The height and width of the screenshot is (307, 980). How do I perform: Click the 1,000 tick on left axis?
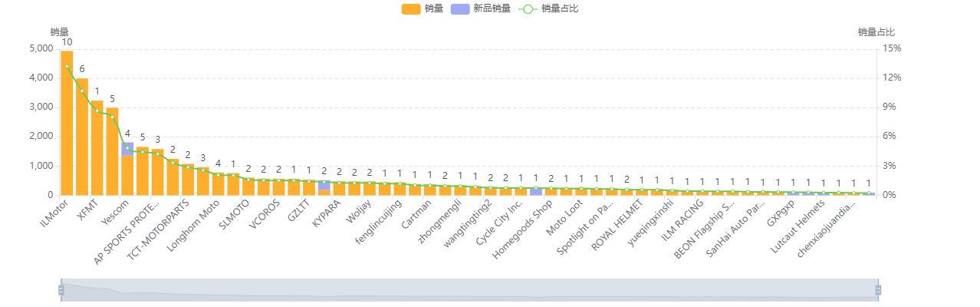(x=41, y=166)
